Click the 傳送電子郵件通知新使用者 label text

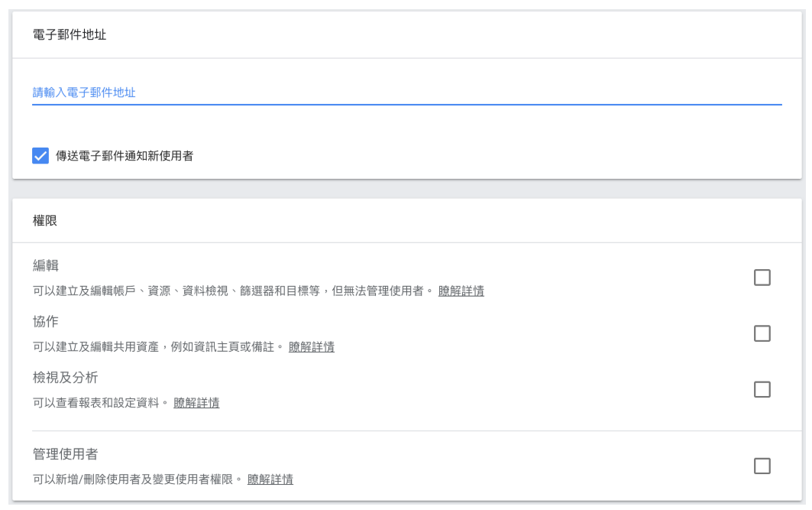click(125, 156)
